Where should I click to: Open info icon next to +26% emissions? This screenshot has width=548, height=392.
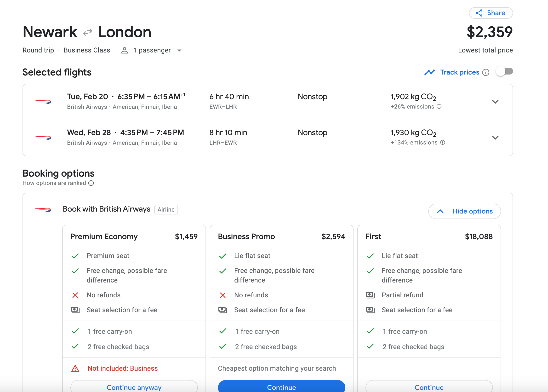click(439, 106)
